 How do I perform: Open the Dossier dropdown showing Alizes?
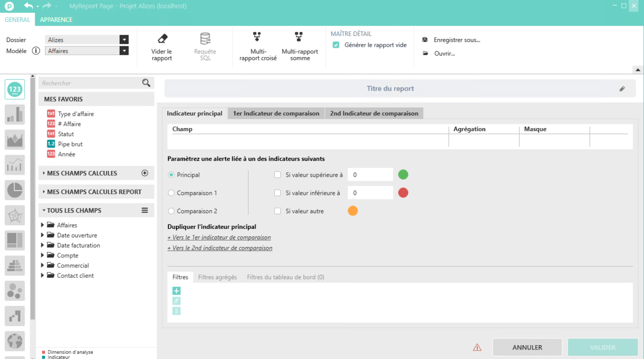point(124,39)
